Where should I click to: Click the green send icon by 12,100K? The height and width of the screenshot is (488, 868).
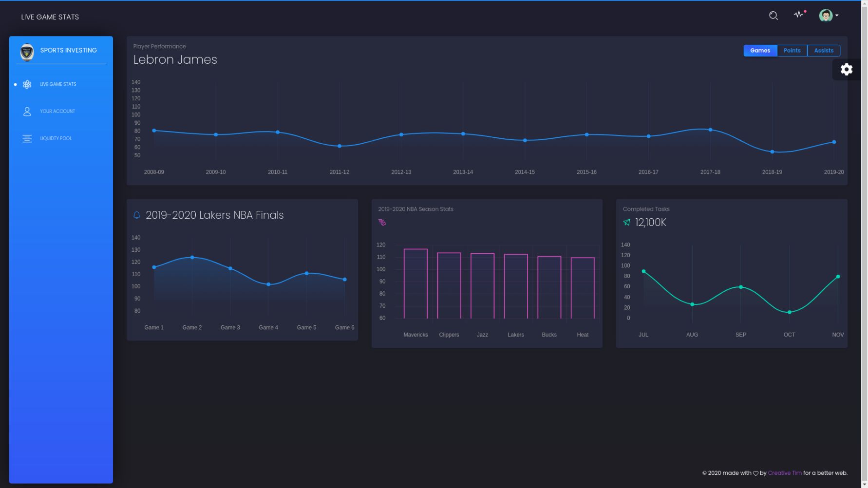pyautogui.click(x=627, y=223)
